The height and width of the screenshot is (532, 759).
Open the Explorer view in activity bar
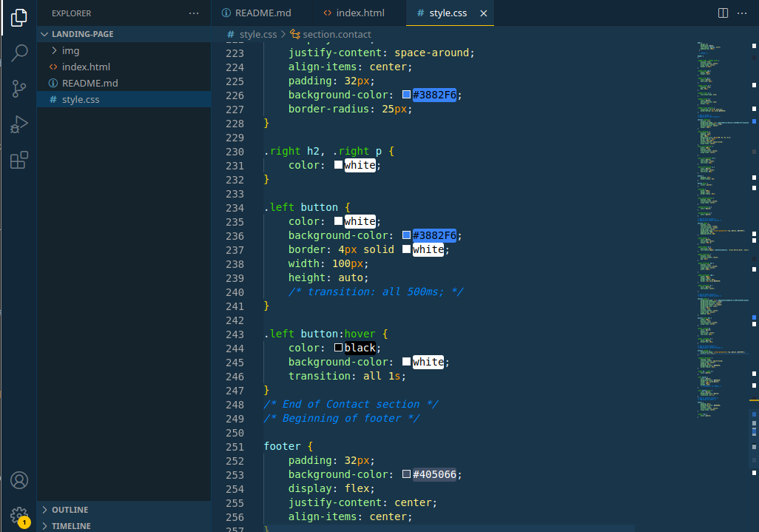[x=19, y=18]
